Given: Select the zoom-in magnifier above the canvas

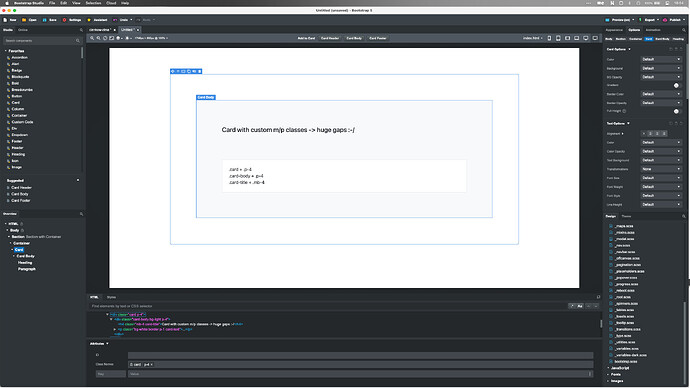Looking at the screenshot, I should 92,38.
